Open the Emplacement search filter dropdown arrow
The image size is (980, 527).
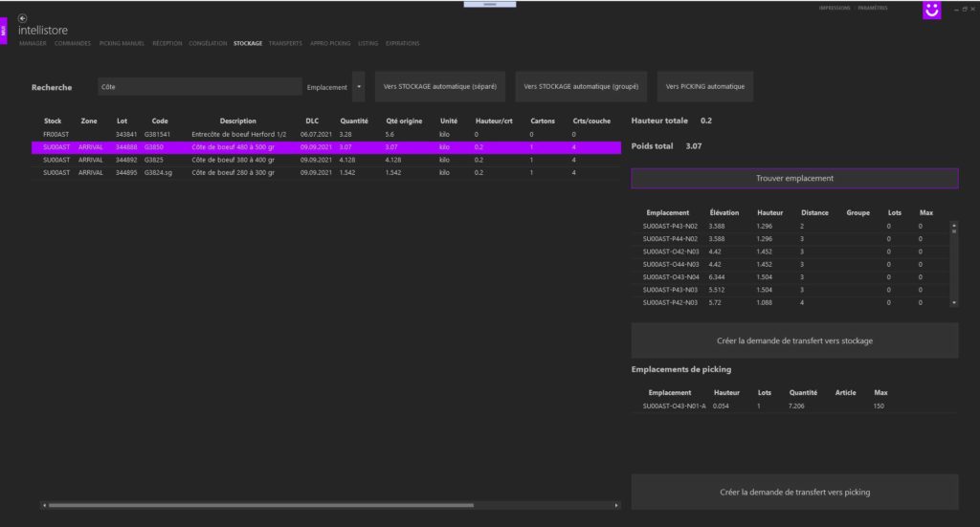point(359,86)
